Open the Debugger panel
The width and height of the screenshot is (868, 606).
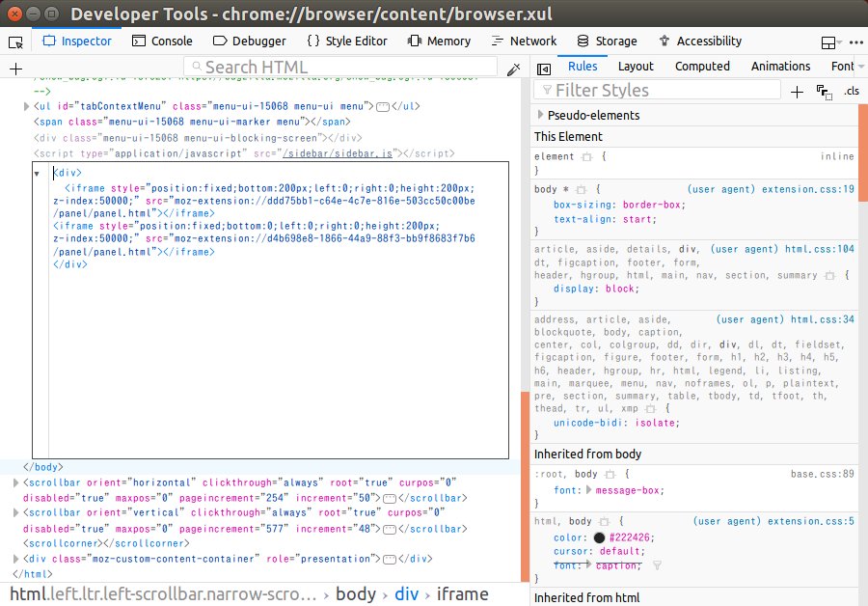pyautogui.click(x=249, y=41)
